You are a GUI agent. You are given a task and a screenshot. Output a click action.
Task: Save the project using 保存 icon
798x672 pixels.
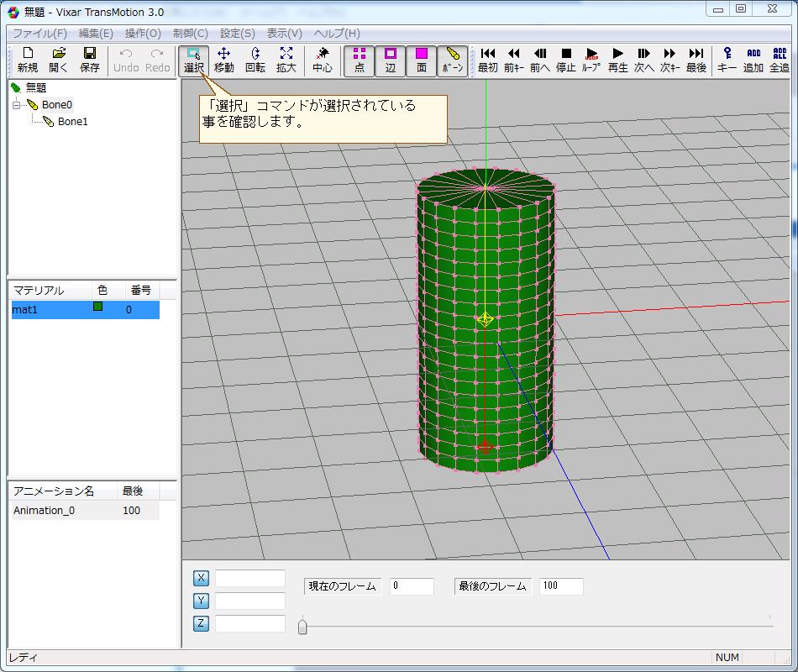89,60
